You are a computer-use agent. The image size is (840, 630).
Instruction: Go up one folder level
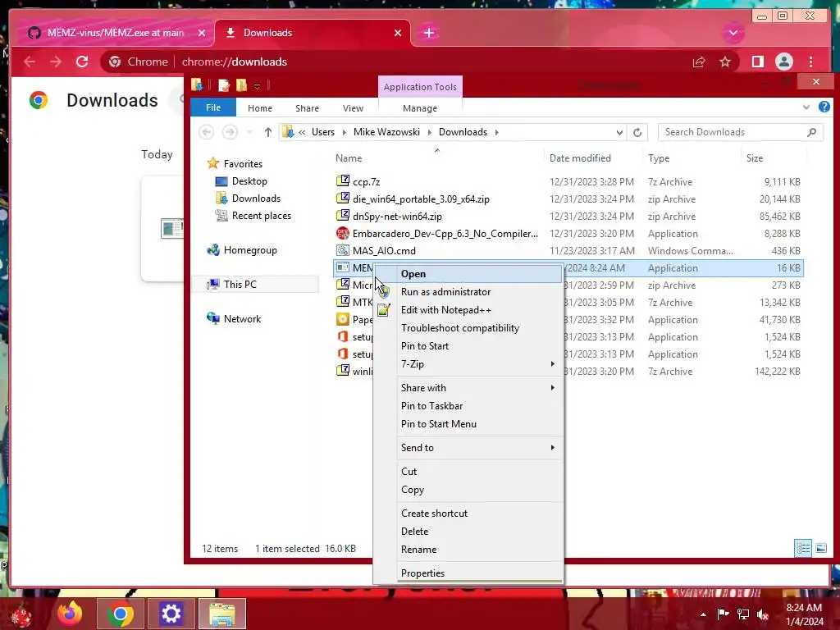[268, 132]
